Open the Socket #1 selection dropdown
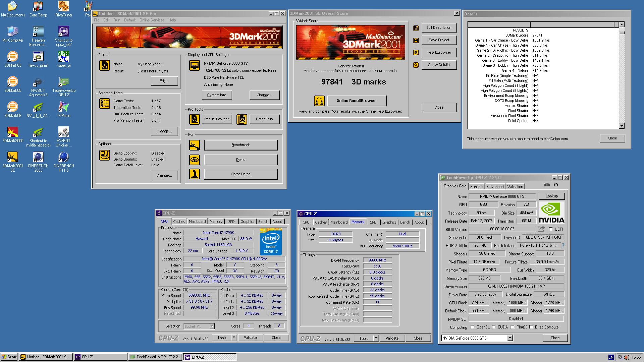This screenshot has width=644, height=362. 199,326
